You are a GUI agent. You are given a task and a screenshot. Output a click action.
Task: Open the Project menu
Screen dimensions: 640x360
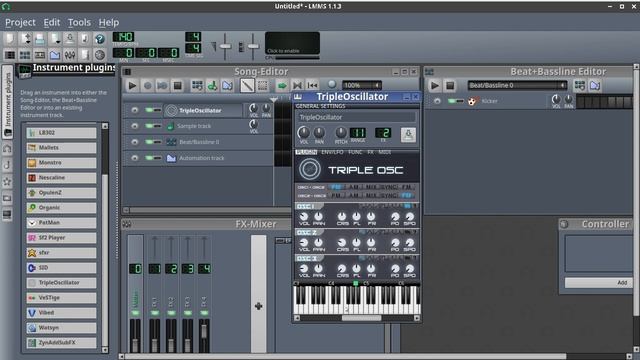coord(20,22)
